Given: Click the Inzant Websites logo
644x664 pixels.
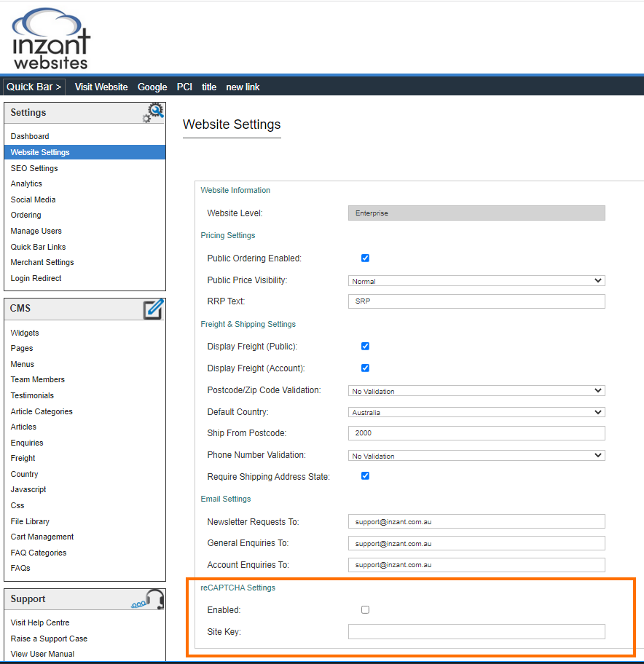Looking at the screenshot, I should pyautogui.click(x=51, y=39).
